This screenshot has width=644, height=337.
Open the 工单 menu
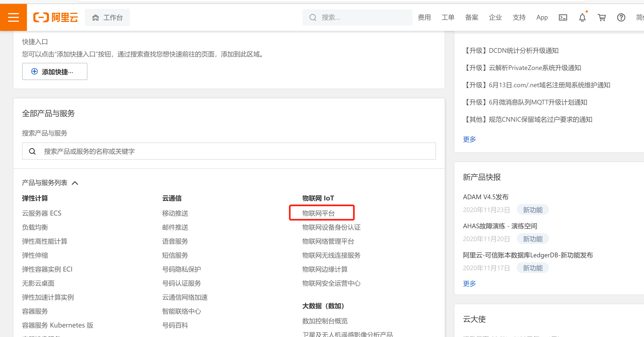(x=448, y=17)
